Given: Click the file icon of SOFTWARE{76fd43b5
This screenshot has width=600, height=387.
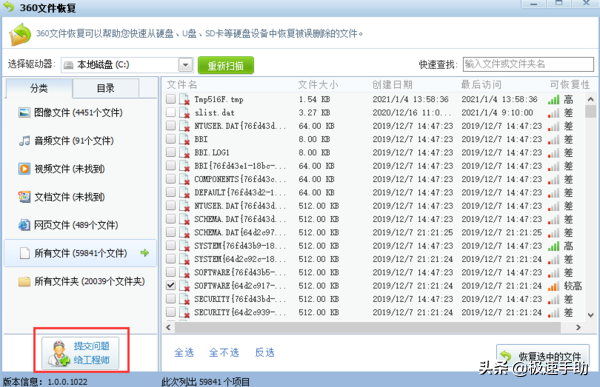Looking at the screenshot, I should (x=184, y=273).
